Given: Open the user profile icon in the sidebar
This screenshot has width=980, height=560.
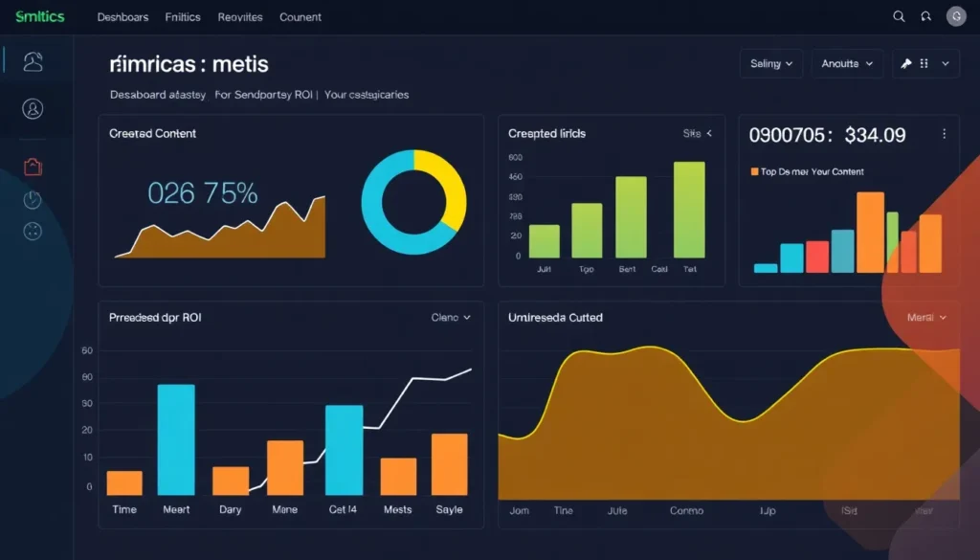Looking at the screenshot, I should tap(33, 108).
